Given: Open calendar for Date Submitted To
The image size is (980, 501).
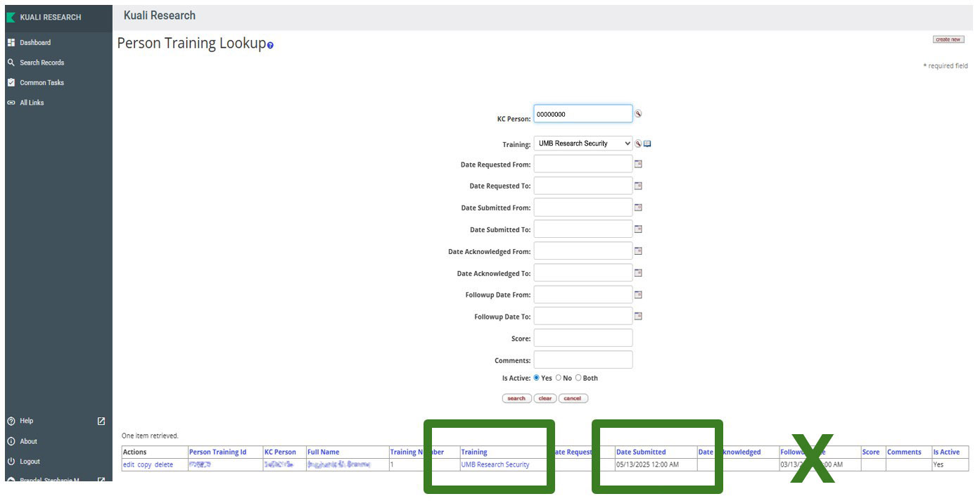Looking at the screenshot, I should pos(639,229).
